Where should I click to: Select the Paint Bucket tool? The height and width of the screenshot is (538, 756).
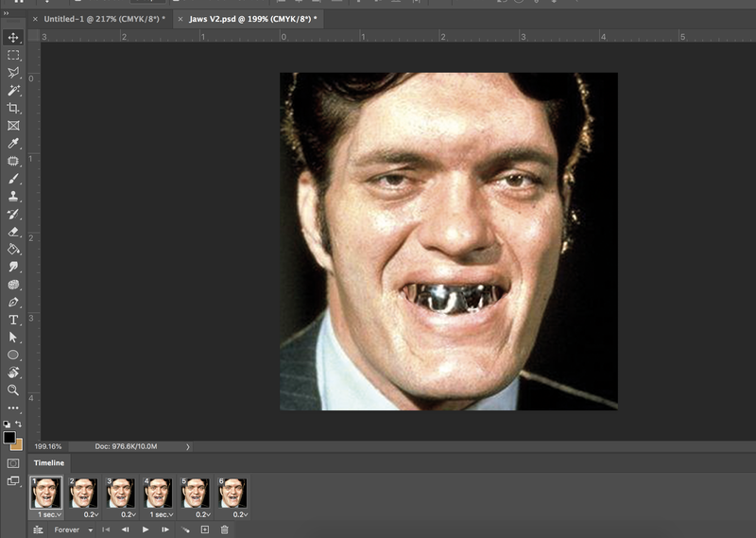13,249
